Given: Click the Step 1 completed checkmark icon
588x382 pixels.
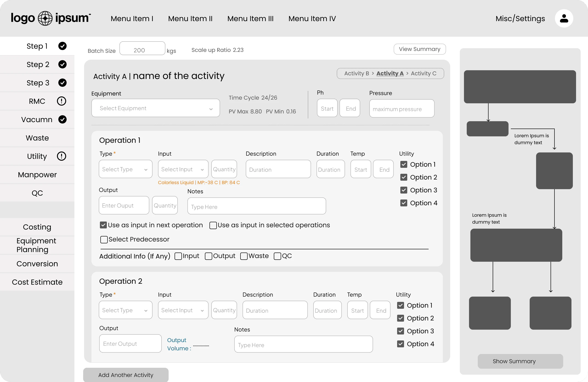Looking at the screenshot, I should [62, 46].
